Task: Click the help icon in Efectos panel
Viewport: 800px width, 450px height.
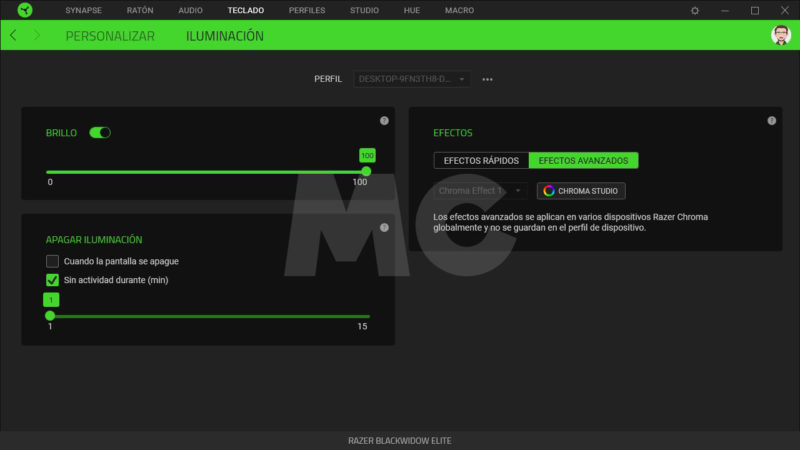Action: (771, 121)
